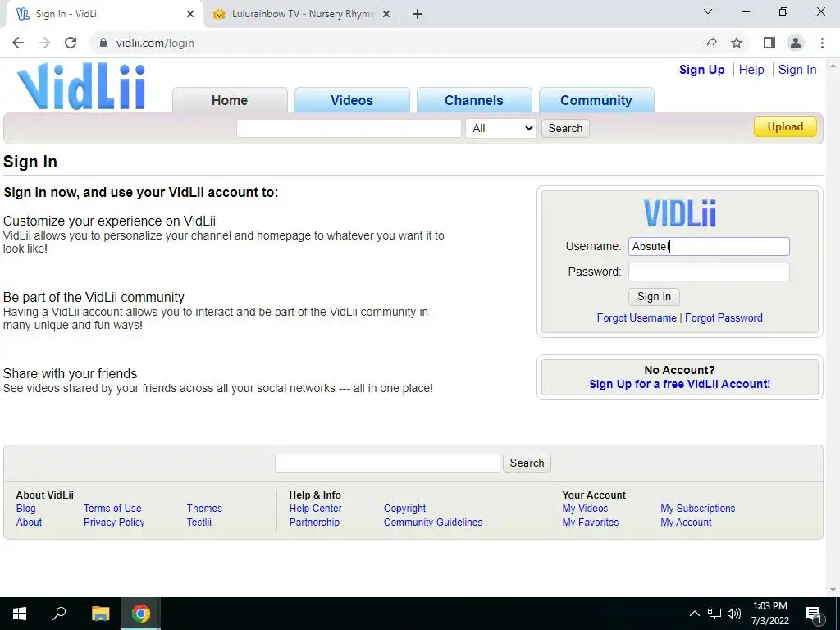Click the Forgot Username link
This screenshot has width=840, height=630.
coord(637,317)
